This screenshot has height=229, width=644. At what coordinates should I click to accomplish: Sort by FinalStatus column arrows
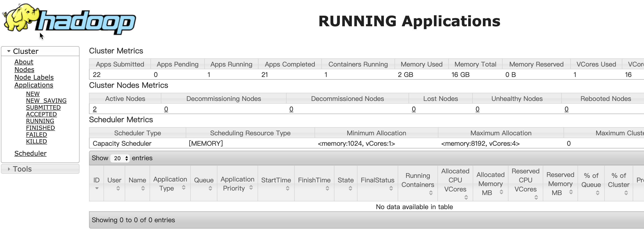point(391,188)
